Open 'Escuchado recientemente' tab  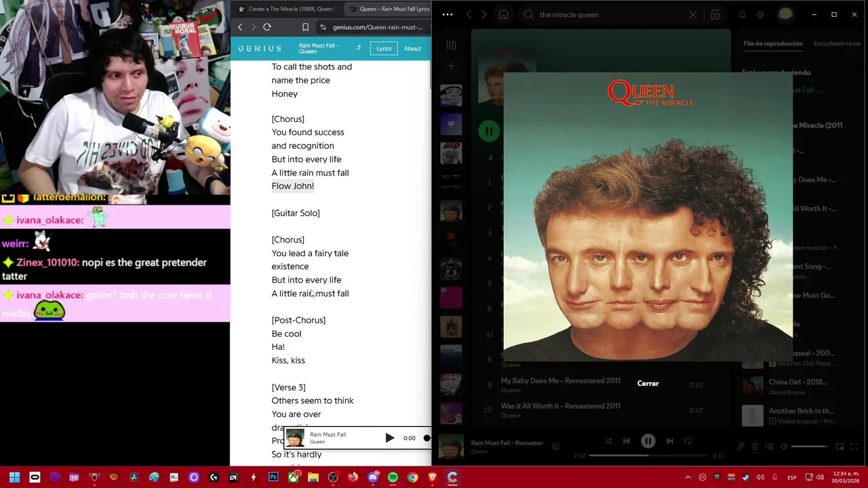[x=837, y=43]
